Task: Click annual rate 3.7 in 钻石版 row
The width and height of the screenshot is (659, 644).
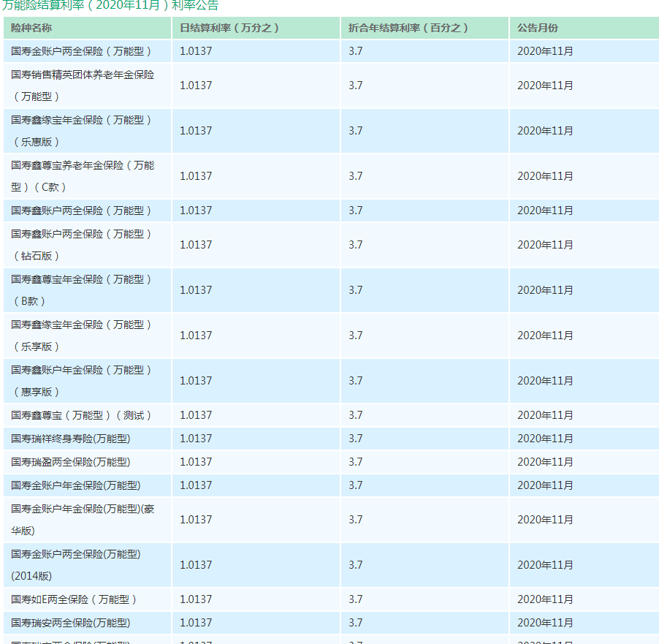Action: (x=356, y=245)
